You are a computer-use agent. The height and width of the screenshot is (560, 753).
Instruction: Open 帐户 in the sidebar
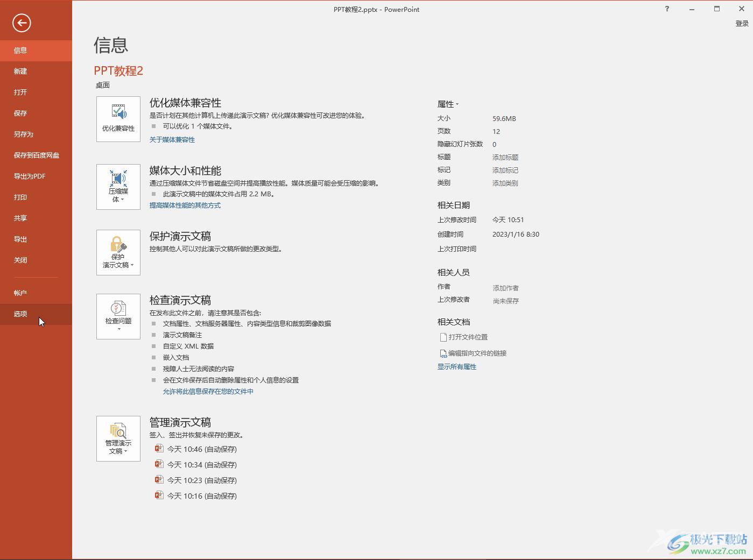click(36, 293)
